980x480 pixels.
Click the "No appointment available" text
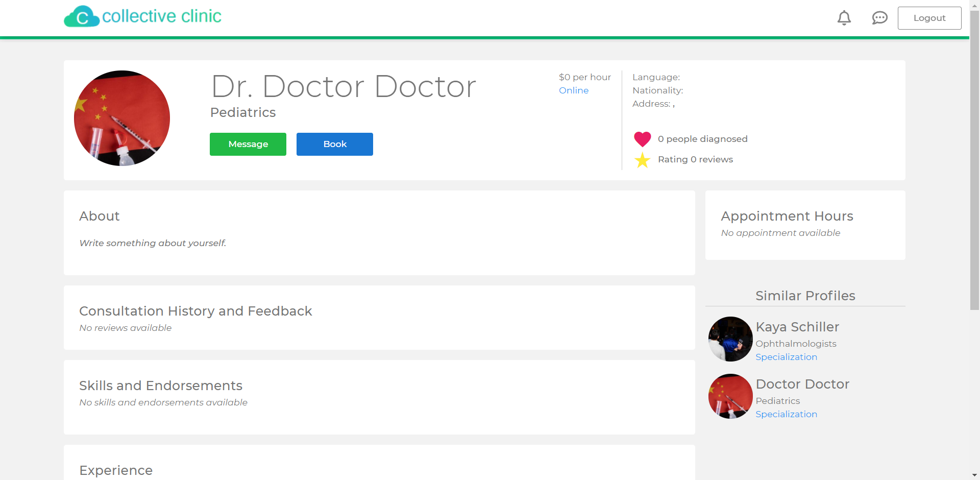point(780,233)
